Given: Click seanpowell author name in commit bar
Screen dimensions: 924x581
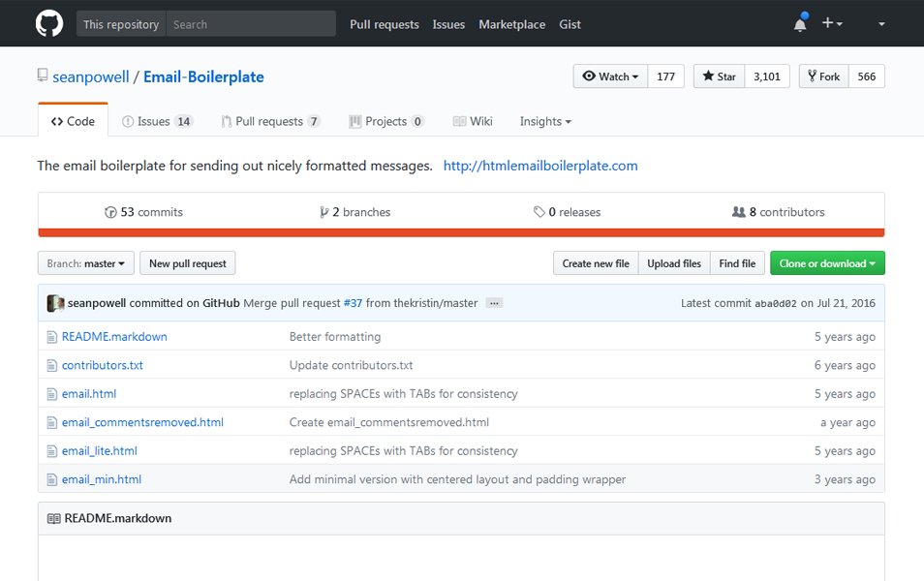Looking at the screenshot, I should click(x=97, y=303).
